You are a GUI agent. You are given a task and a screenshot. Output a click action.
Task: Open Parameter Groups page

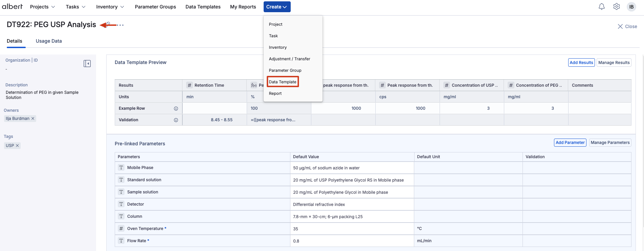click(155, 7)
